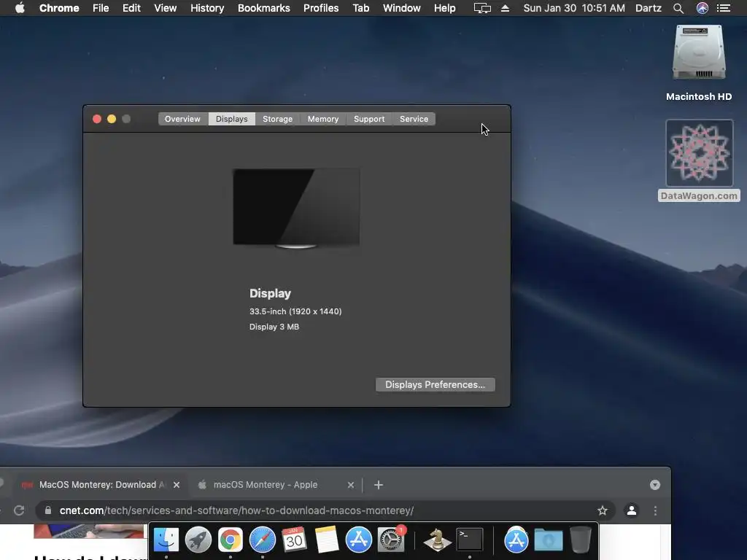Click the display monitor image
This screenshot has width=747, height=560.
(296, 208)
